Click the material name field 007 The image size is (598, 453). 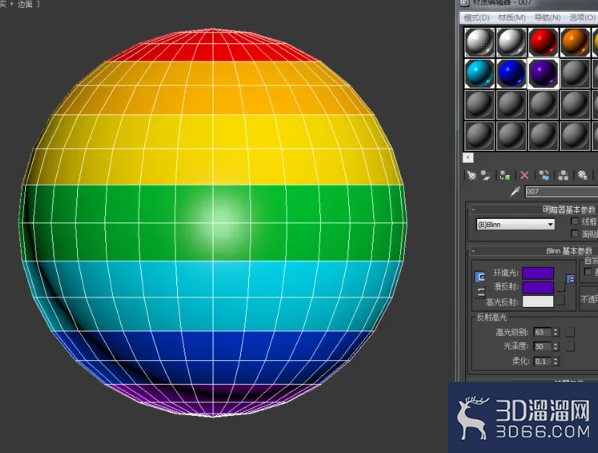pos(561,191)
